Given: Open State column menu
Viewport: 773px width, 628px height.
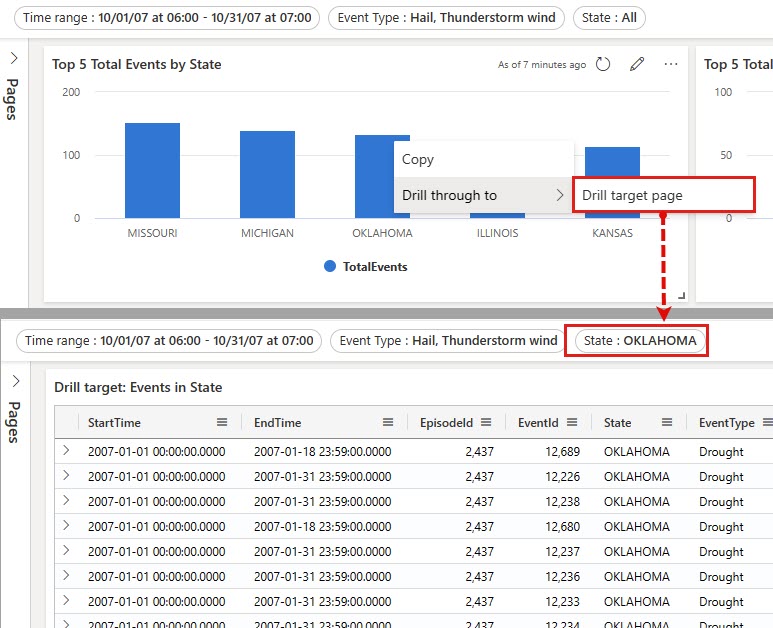Looking at the screenshot, I should coord(667,422).
